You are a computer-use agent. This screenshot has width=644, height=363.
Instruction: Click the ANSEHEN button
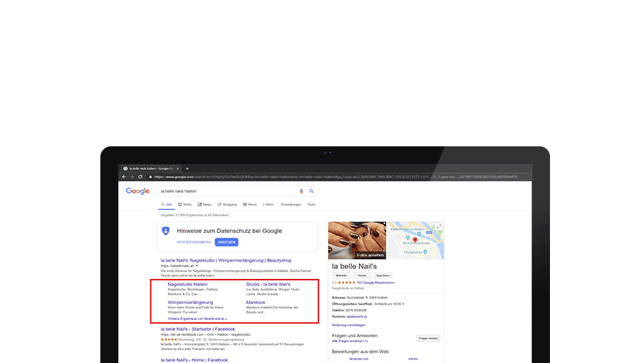point(227,242)
